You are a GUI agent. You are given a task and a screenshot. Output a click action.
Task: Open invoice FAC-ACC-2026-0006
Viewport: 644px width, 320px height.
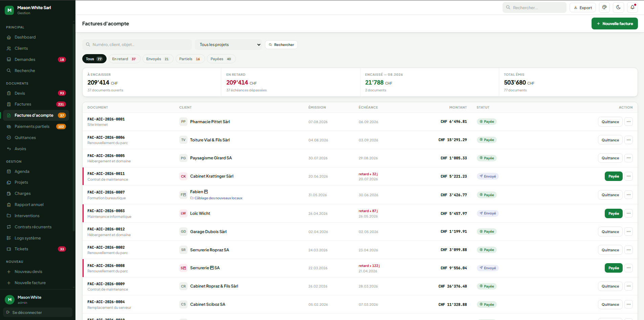(x=106, y=138)
